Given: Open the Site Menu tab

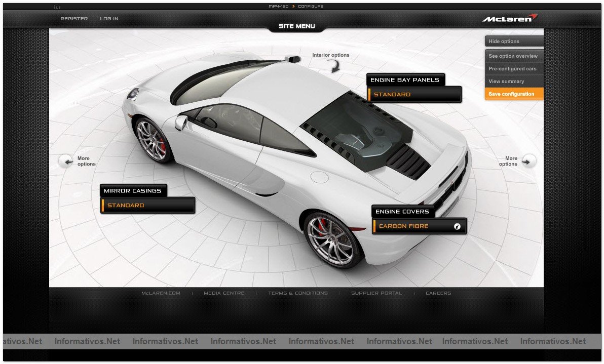Looking at the screenshot, I should pos(296,26).
